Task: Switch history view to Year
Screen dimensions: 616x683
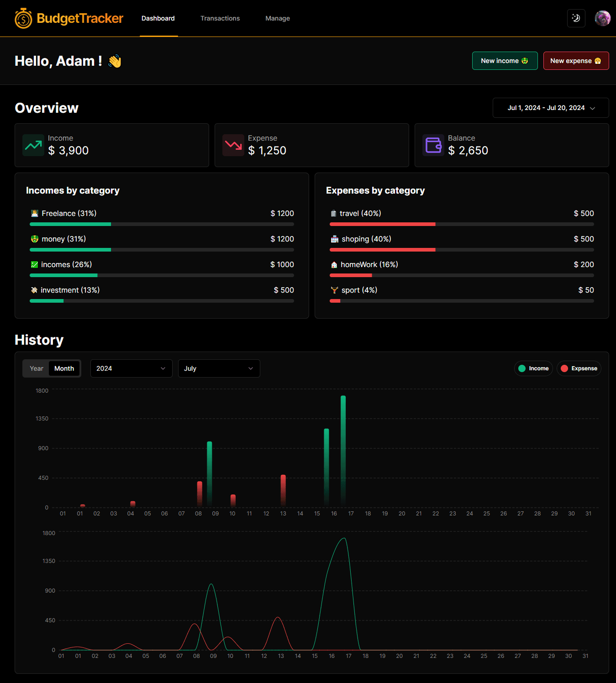Action: [x=37, y=368]
